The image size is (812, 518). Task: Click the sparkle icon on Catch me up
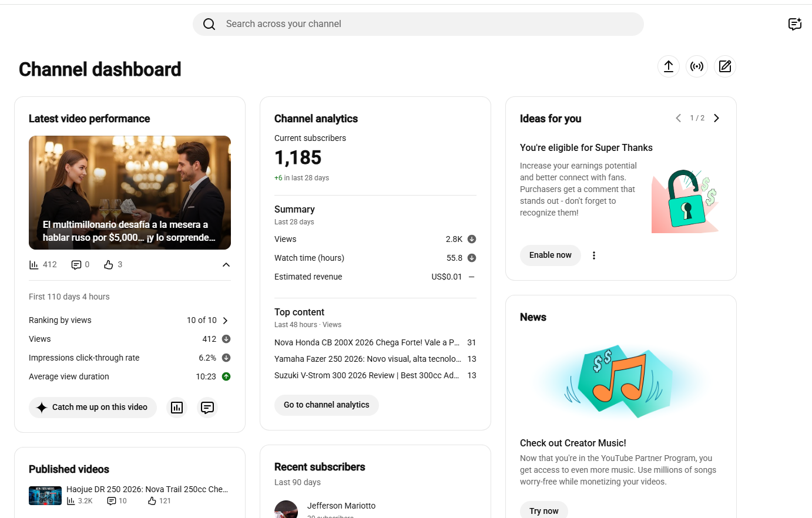[x=42, y=408]
